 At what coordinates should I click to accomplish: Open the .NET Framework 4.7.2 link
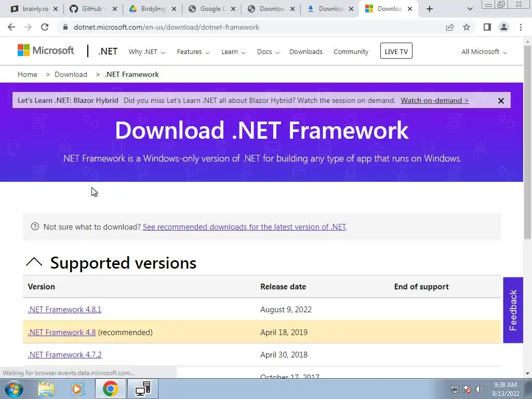click(x=64, y=354)
